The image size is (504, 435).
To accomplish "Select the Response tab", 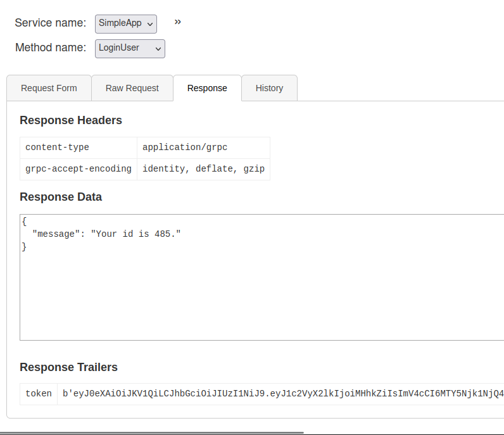I will (207, 88).
